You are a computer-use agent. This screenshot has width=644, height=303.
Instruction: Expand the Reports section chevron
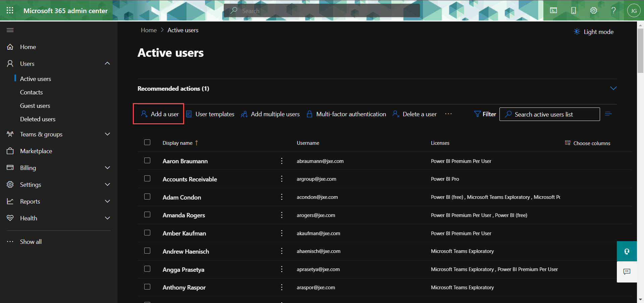[107, 201]
